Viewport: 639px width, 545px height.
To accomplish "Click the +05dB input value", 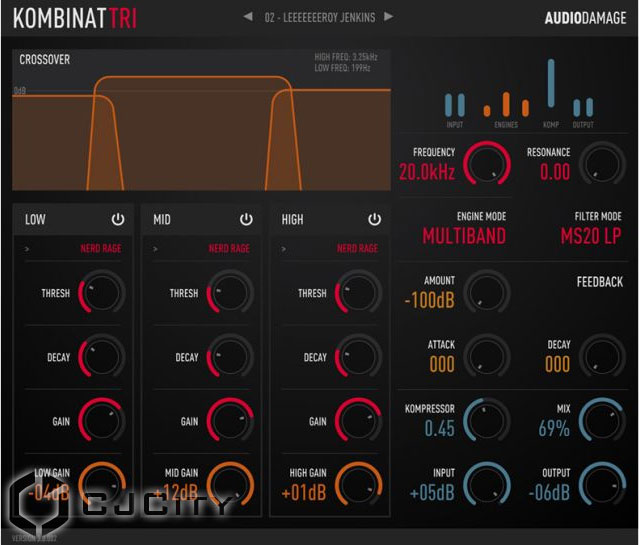I will [432, 492].
